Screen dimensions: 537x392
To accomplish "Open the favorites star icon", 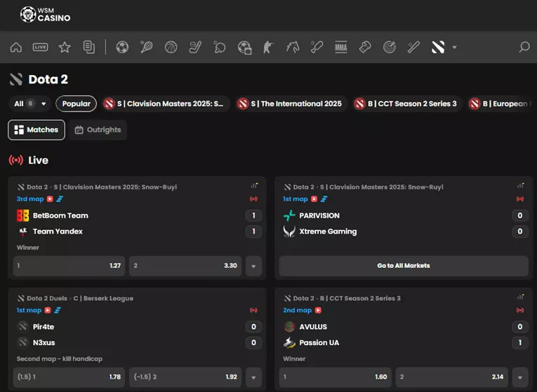I will 65,47.
